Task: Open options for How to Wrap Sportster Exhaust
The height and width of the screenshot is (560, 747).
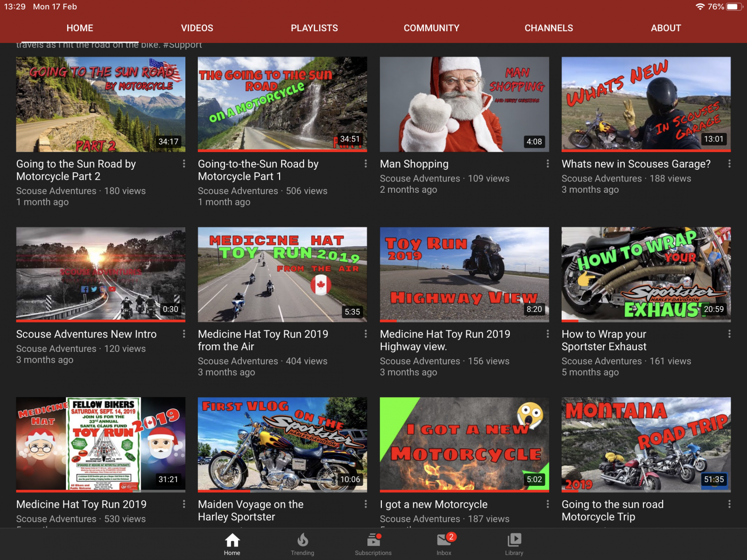Action: click(x=729, y=334)
